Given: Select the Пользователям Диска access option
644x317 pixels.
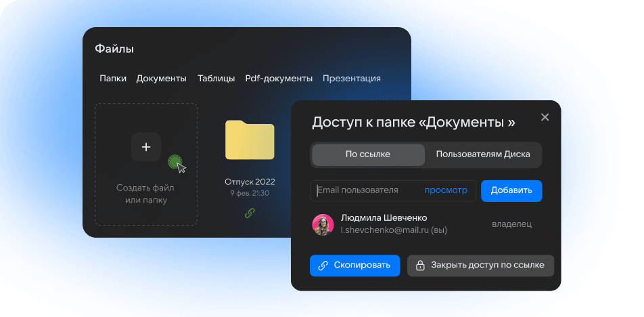Looking at the screenshot, I should click(483, 154).
